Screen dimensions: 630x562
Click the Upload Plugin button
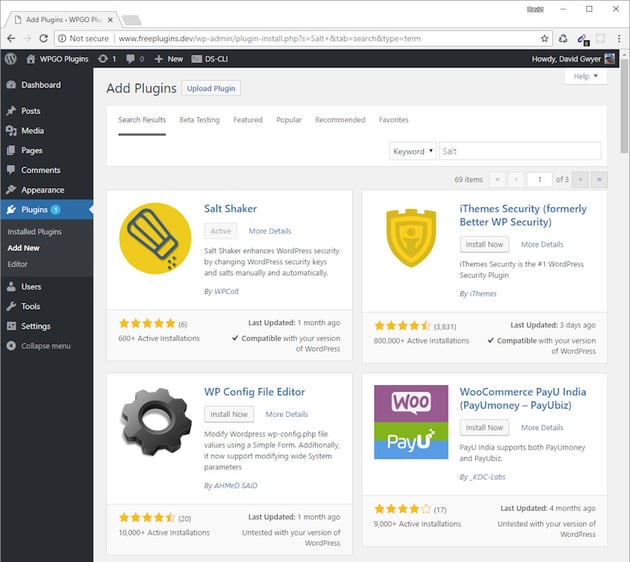pyautogui.click(x=211, y=88)
